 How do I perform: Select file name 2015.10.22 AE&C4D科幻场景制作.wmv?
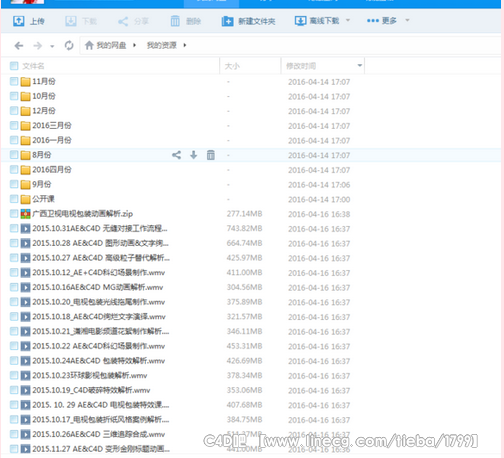coord(99,346)
